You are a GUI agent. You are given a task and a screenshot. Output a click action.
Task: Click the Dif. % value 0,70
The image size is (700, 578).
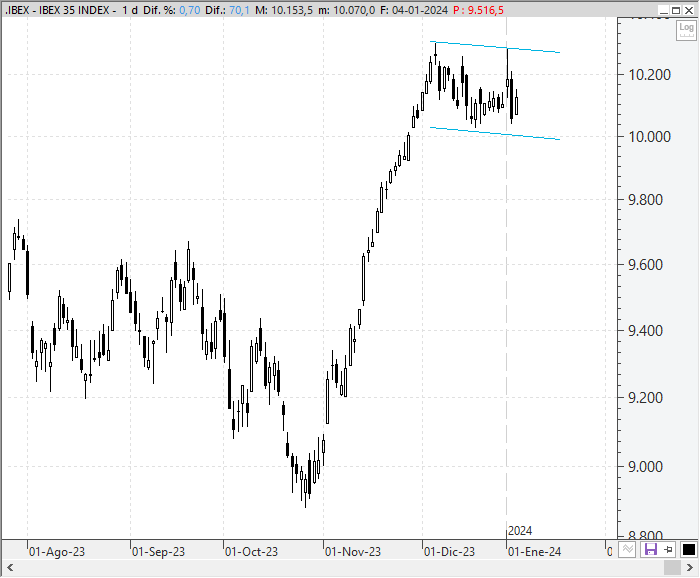tap(190, 10)
